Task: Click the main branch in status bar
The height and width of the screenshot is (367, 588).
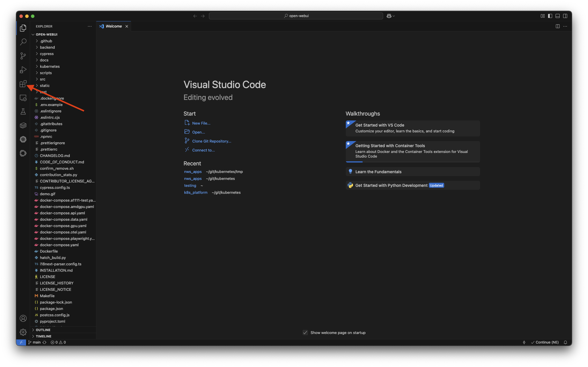Action: click(x=34, y=342)
